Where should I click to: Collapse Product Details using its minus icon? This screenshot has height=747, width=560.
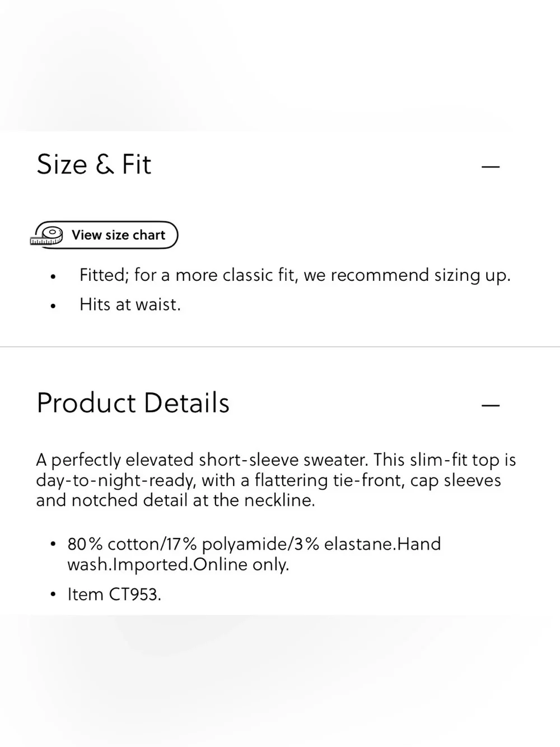click(x=491, y=405)
